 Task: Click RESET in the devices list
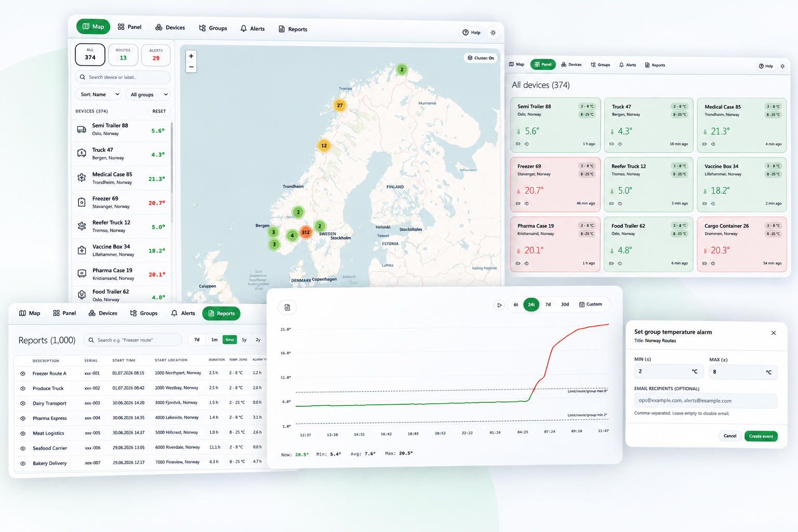pos(159,111)
